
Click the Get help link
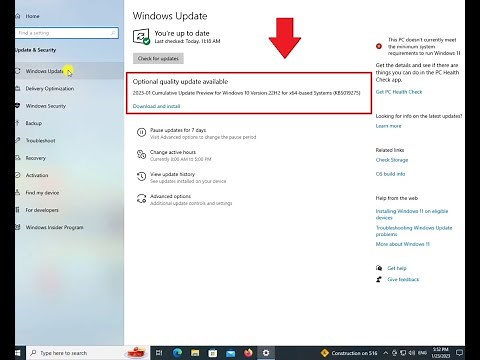tap(397, 268)
